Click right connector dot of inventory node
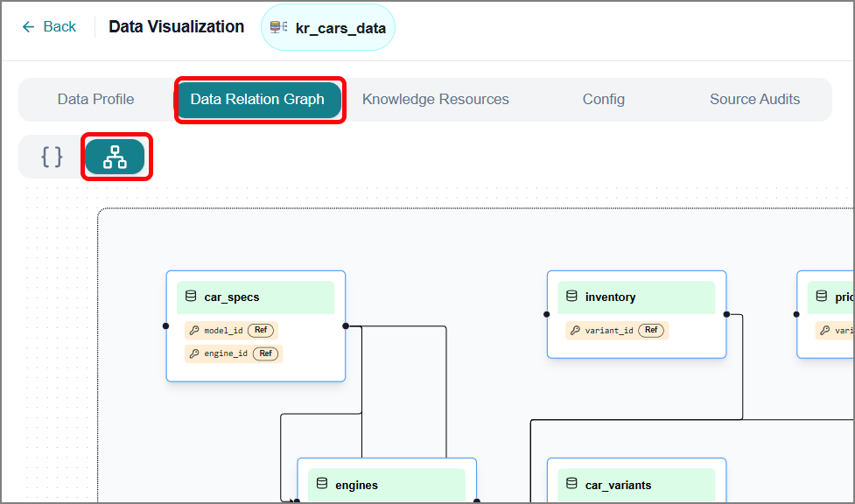The image size is (855, 504). 726,314
